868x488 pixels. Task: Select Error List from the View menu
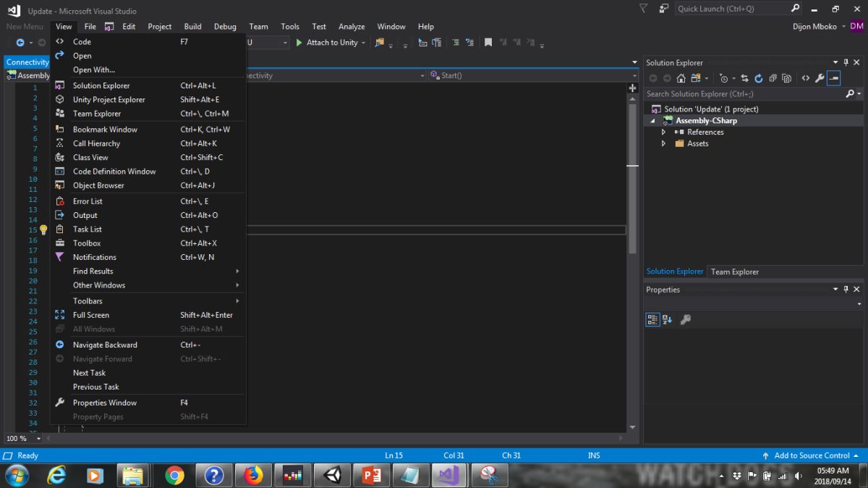(x=148, y=201)
